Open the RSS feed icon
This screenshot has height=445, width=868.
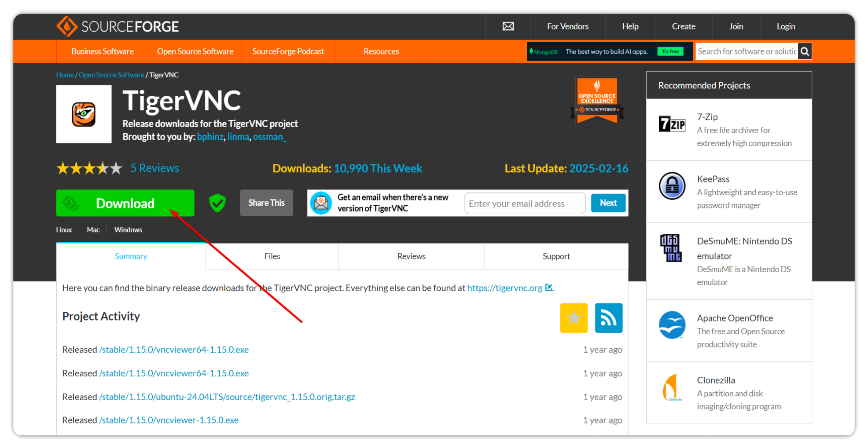pyautogui.click(x=608, y=318)
